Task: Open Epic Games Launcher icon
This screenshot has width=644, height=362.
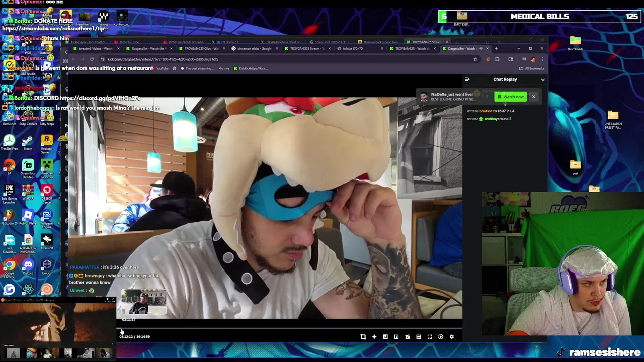Action: tap(9, 194)
